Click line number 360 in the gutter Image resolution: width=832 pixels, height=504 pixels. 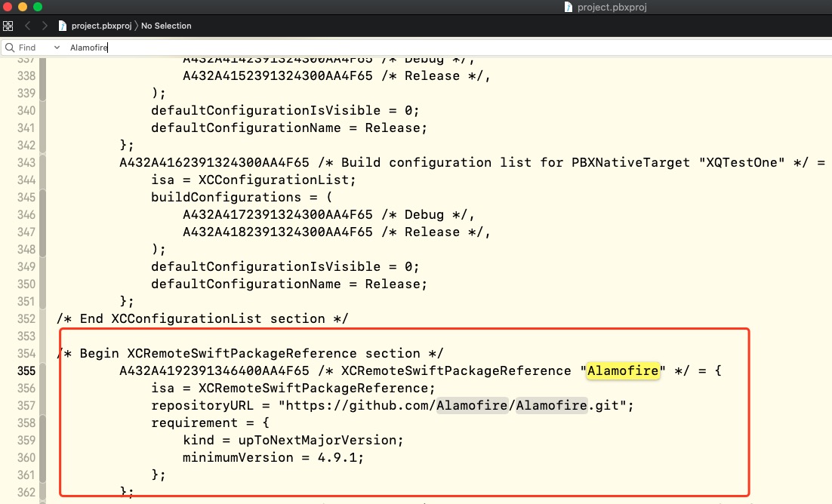coord(26,457)
